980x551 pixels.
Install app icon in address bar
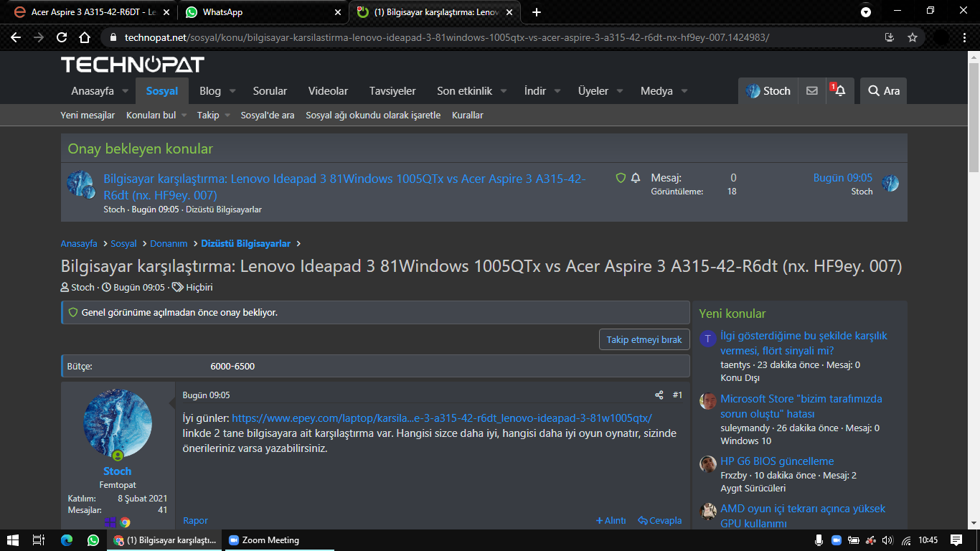(x=890, y=37)
